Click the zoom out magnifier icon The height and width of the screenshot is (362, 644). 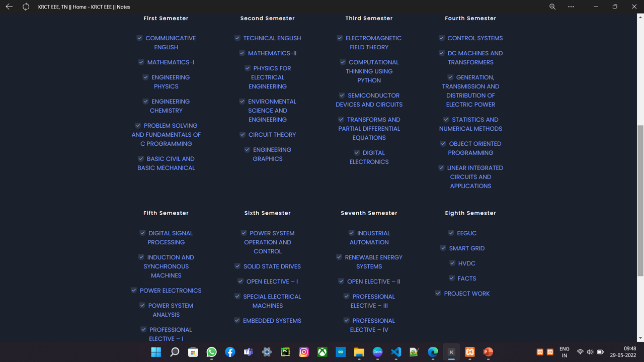(552, 7)
